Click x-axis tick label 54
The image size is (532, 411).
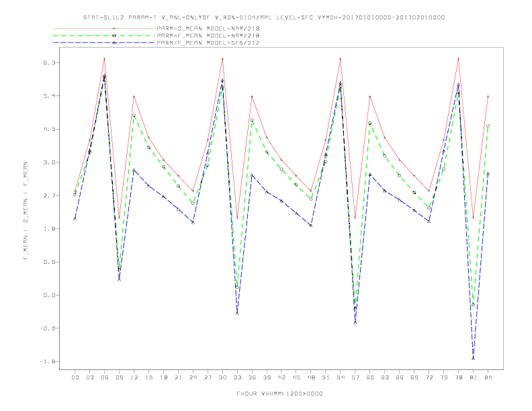pos(341,377)
